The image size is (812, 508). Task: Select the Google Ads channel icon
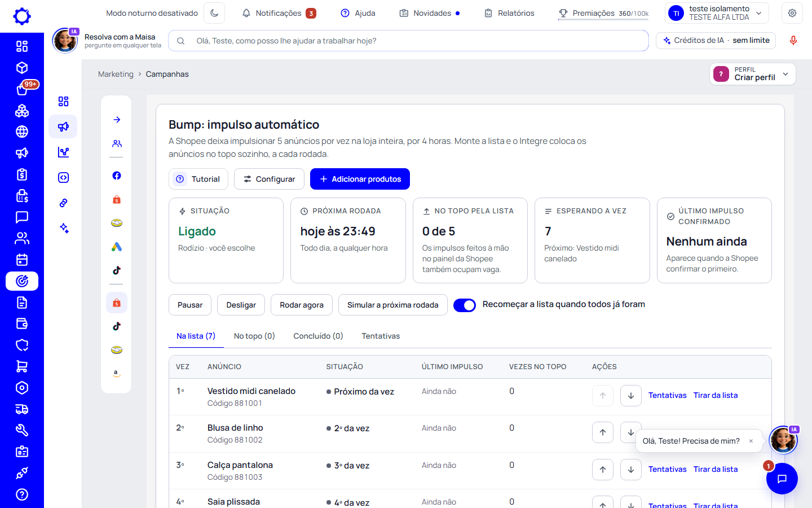(117, 247)
